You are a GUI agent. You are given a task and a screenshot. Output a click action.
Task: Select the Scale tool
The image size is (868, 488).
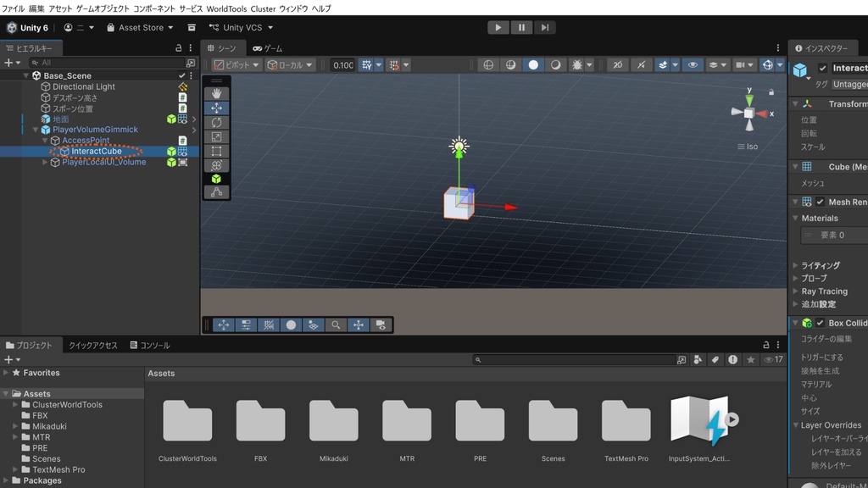click(x=216, y=136)
